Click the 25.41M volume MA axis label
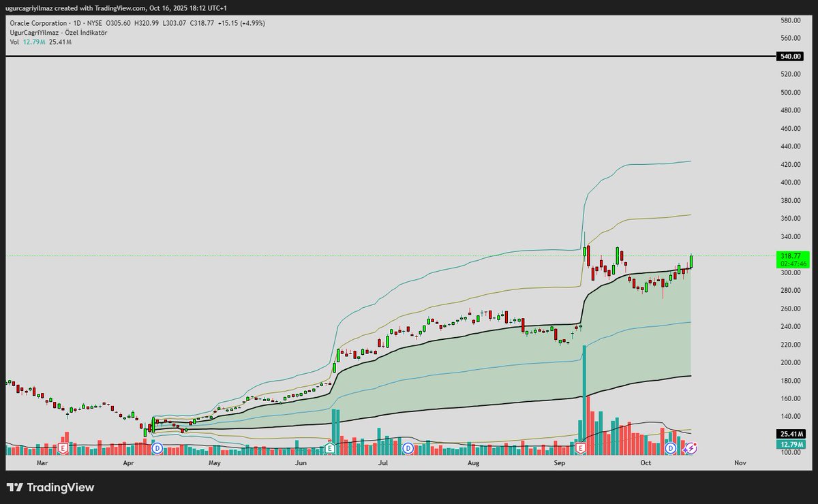Image resolution: width=818 pixels, height=504 pixels. (791, 434)
